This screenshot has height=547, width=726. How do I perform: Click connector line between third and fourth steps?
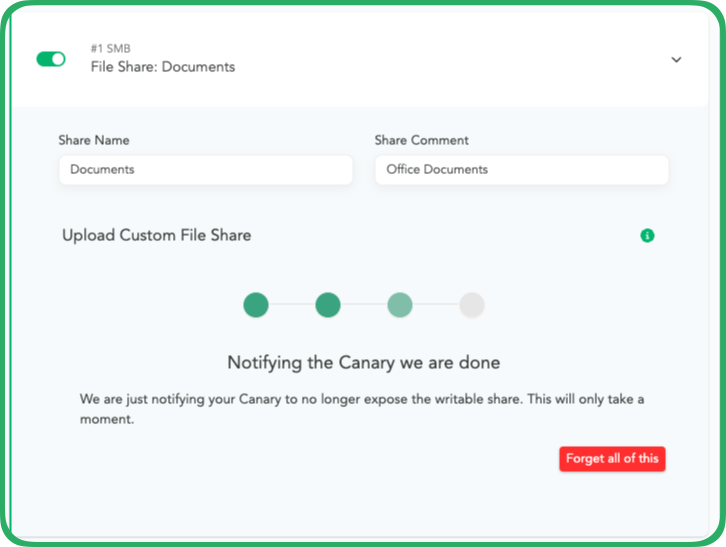[x=436, y=305]
